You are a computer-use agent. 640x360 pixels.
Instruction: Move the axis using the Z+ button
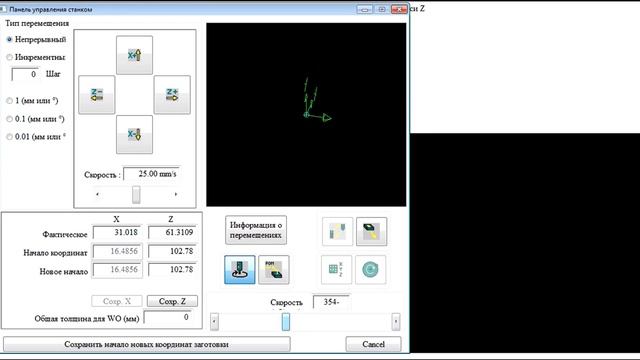(x=172, y=95)
